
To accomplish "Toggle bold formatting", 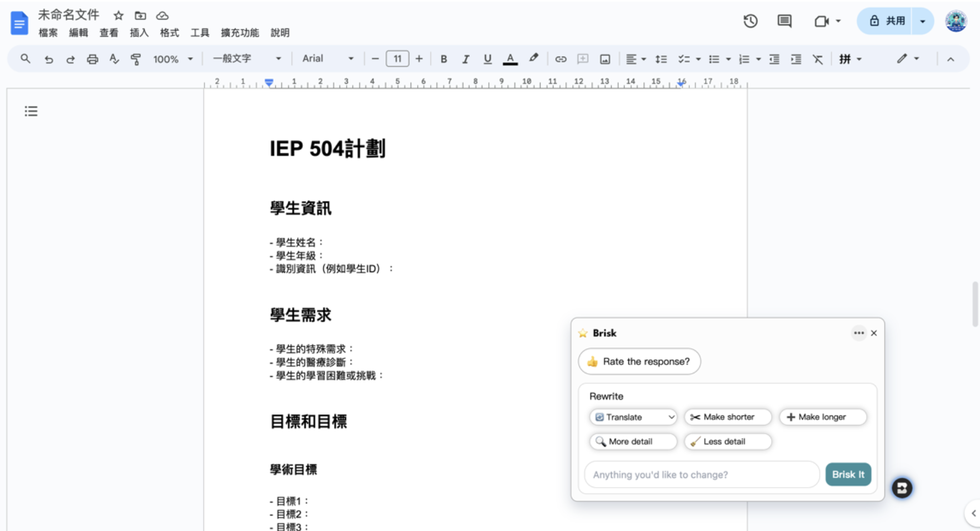I will tap(443, 59).
